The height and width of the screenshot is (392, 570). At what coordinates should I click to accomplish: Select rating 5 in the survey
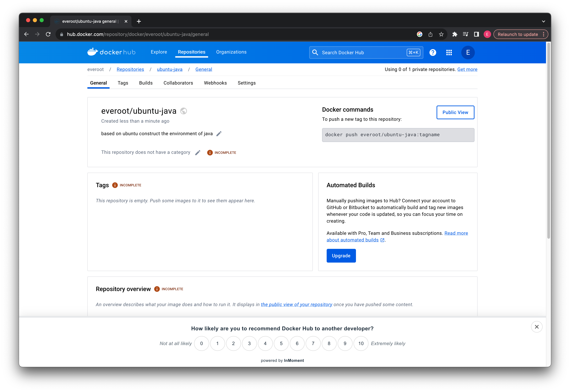click(x=281, y=343)
